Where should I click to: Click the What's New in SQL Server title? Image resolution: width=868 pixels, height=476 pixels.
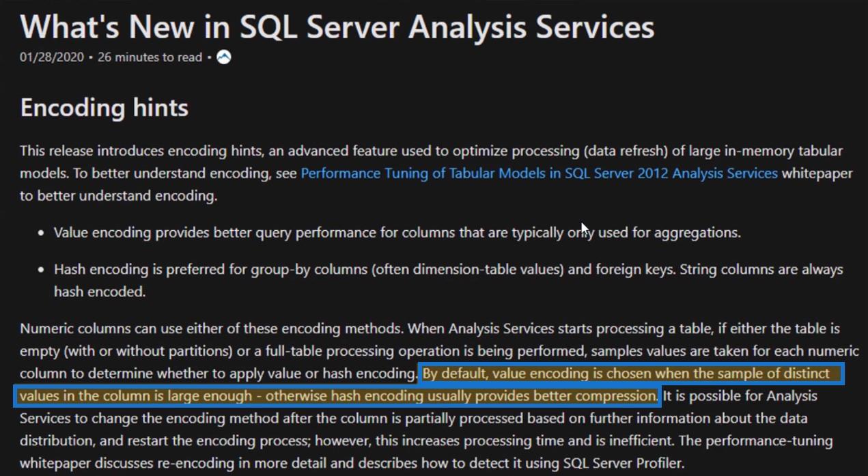[x=337, y=27]
